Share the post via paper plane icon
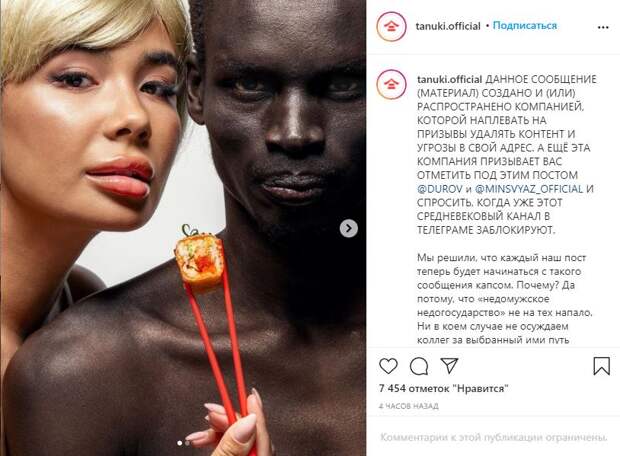This screenshot has width=620, height=456. (449, 366)
